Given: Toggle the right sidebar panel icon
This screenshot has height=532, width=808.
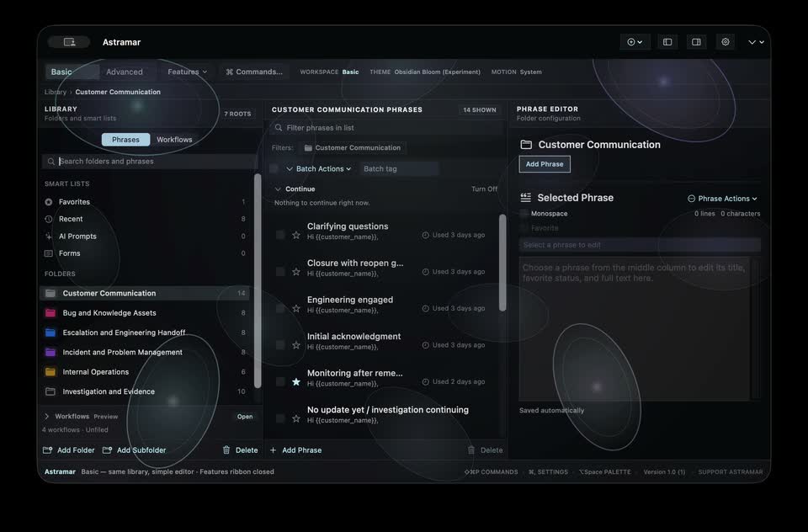Looking at the screenshot, I should (x=696, y=42).
